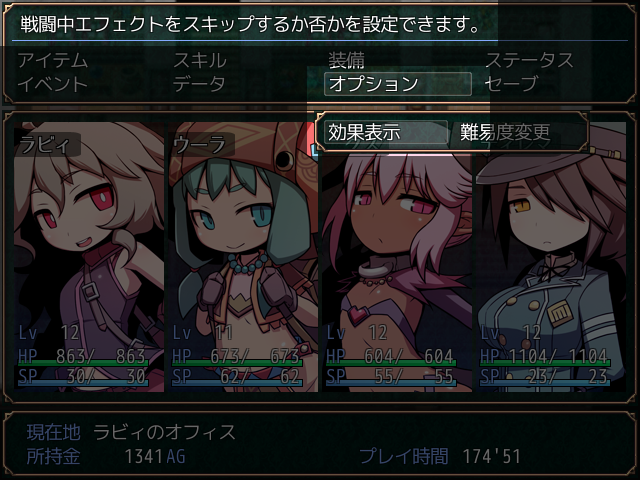Open the アイテム menu
Viewport: 640px width, 480px height.
[53, 61]
